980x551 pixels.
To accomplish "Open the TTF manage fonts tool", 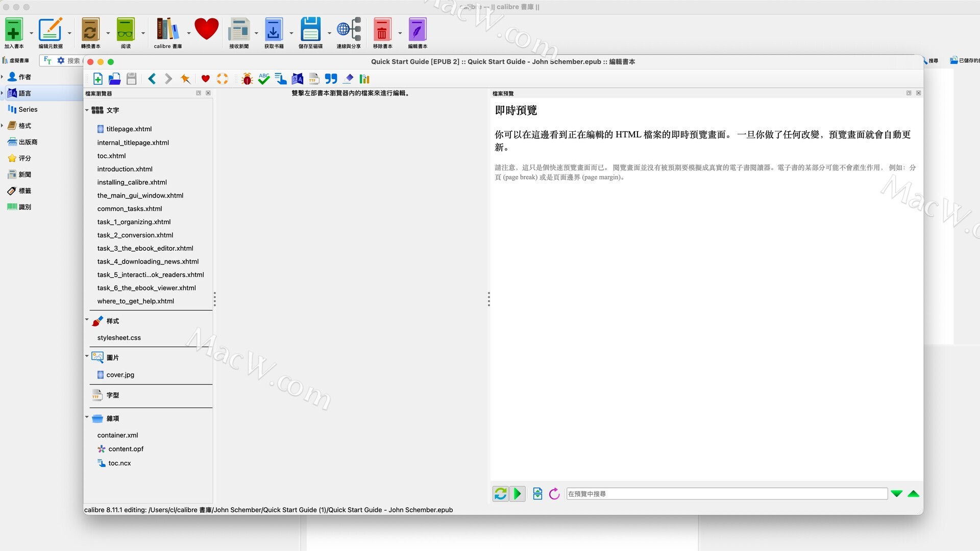I will (314, 79).
